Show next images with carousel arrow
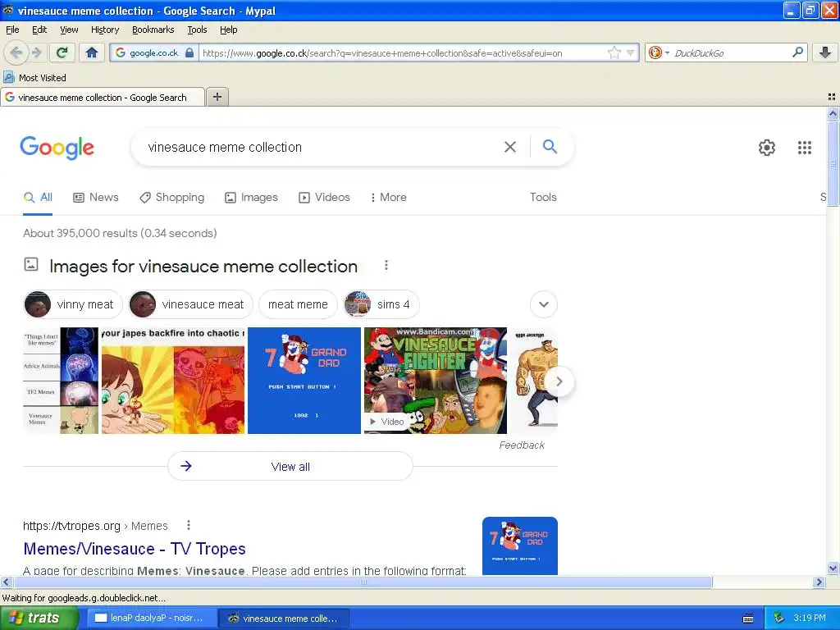 point(559,381)
